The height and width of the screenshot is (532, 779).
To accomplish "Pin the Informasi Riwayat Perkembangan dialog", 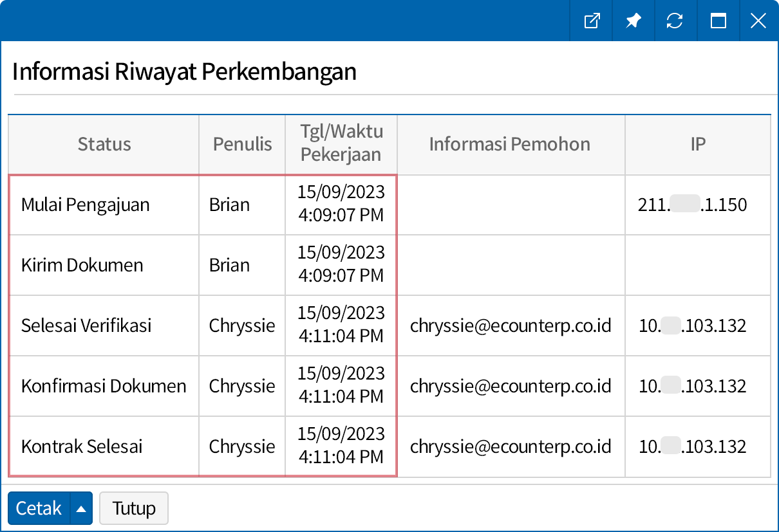I will pyautogui.click(x=634, y=21).
